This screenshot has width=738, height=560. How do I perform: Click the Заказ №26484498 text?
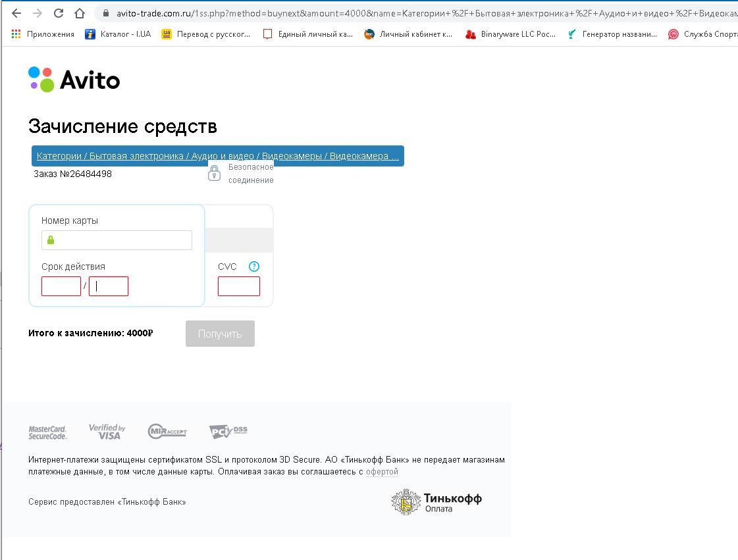73,174
